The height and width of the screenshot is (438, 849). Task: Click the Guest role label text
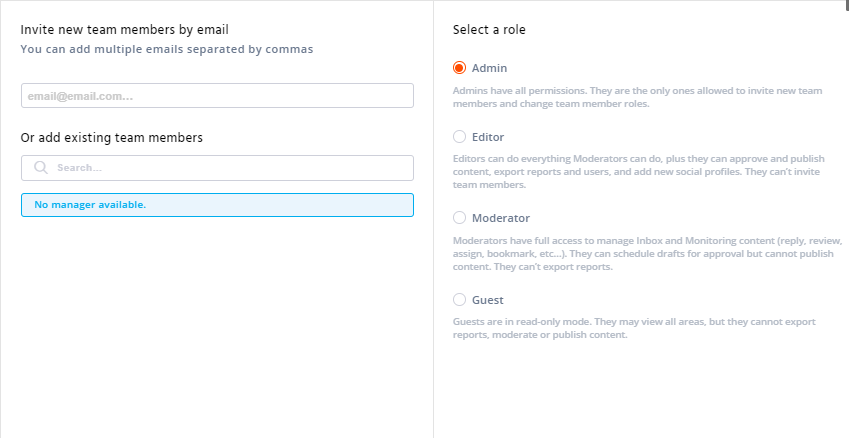click(x=487, y=299)
